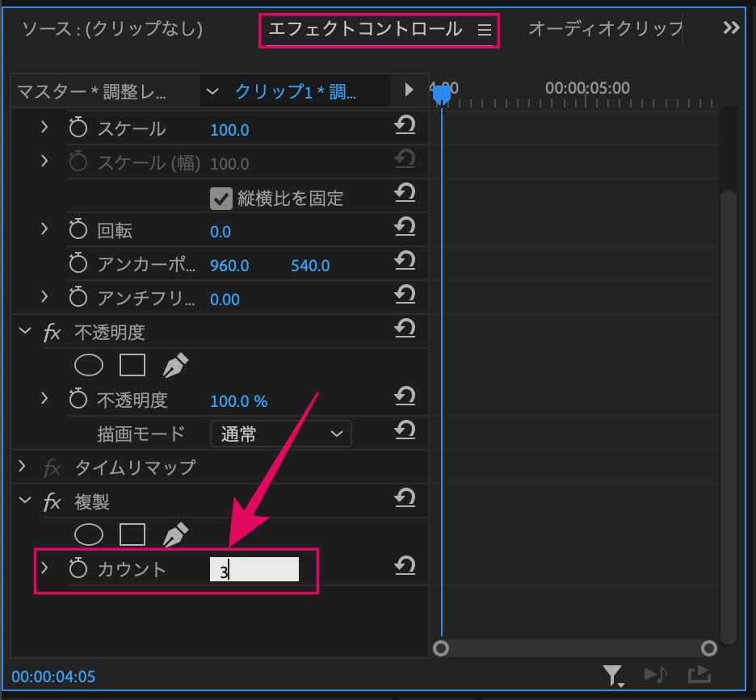Open the Effect Controls panel menu icon
The height and width of the screenshot is (700, 756).
[x=484, y=30]
